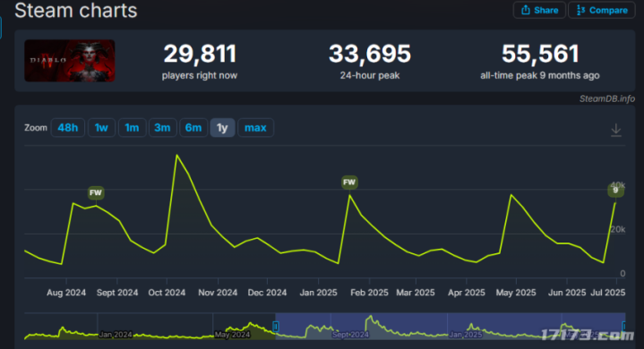This screenshot has height=349, width=644.
Task: Open the Diablo IV game thumbnail
Action: tap(69, 61)
